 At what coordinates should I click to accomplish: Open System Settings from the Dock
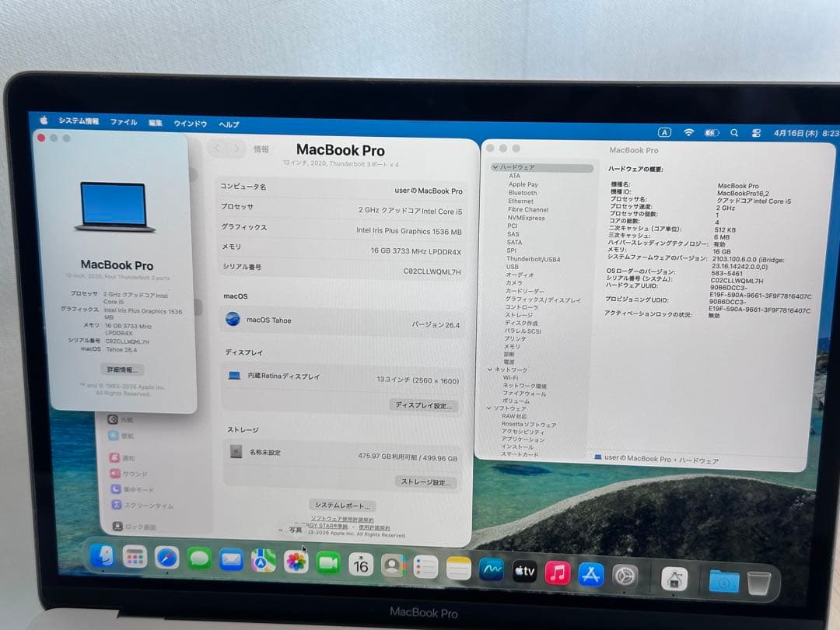[x=625, y=576]
